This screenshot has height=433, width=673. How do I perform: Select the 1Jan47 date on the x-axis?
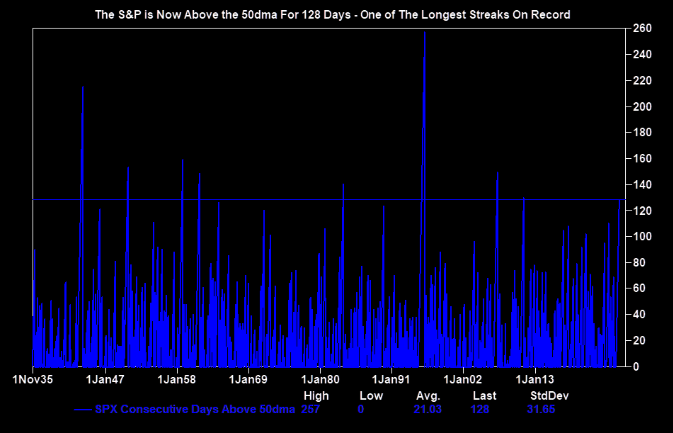coord(104,380)
